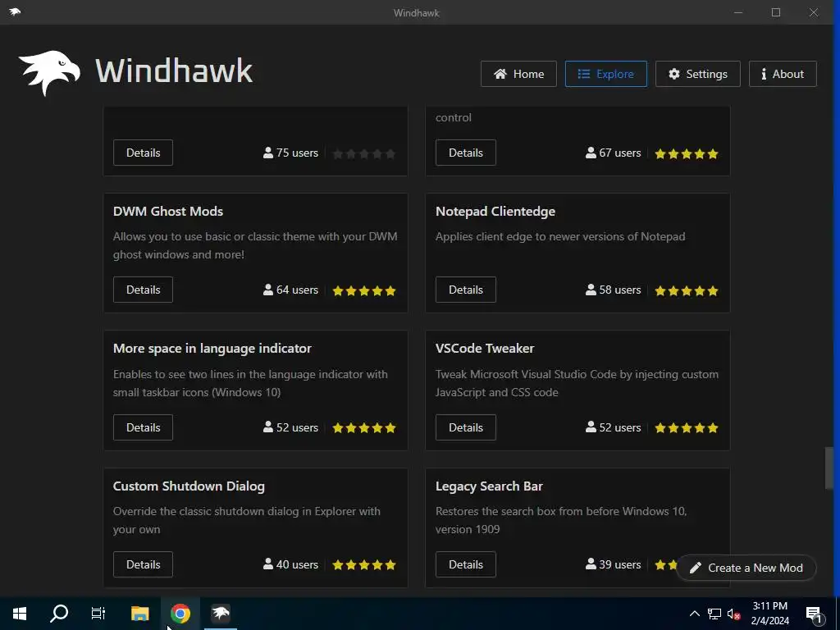This screenshot has height=630, width=840.
Task: Select the Notepad Clientedge title
Action: [x=495, y=211]
